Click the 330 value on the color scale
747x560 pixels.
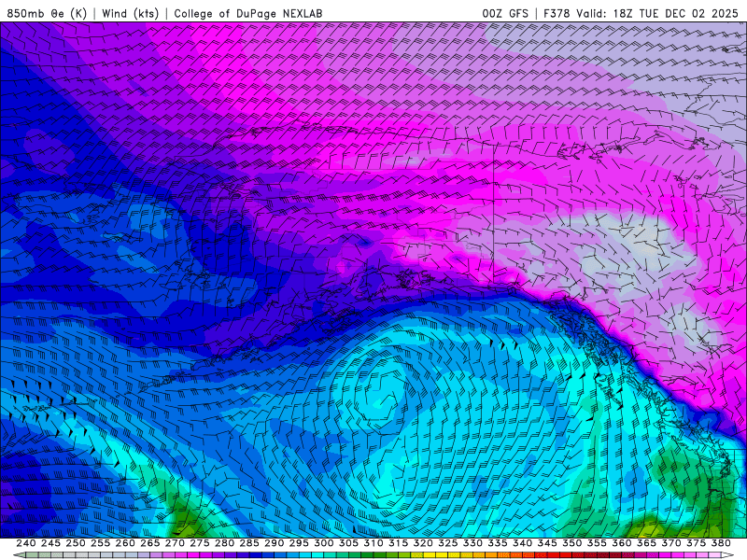pyautogui.click(x=472, y=543)
